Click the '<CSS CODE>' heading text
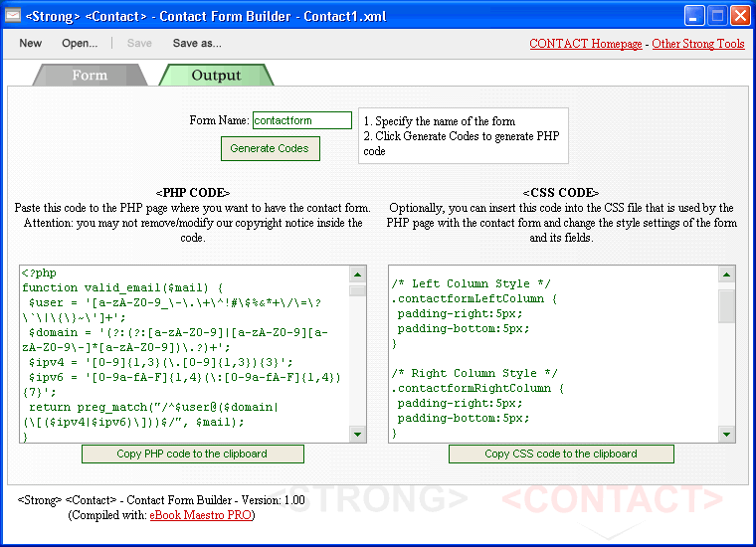Viewport: 756px width, 547px height. tap(561, 193)
